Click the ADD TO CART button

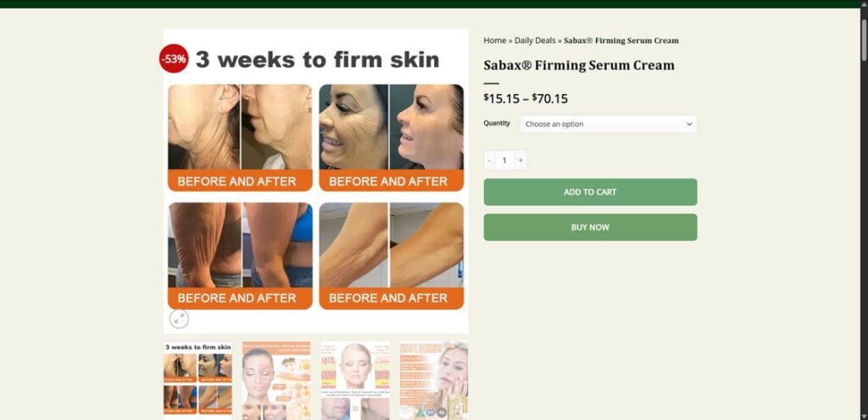coord(590,191)
